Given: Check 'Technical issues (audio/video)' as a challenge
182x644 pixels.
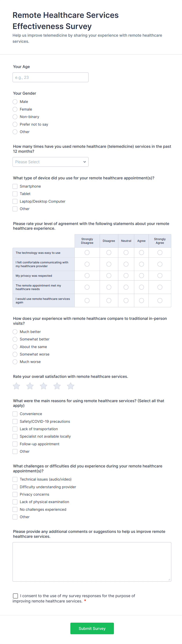Looking at the screenshot, I should point(15,479).
